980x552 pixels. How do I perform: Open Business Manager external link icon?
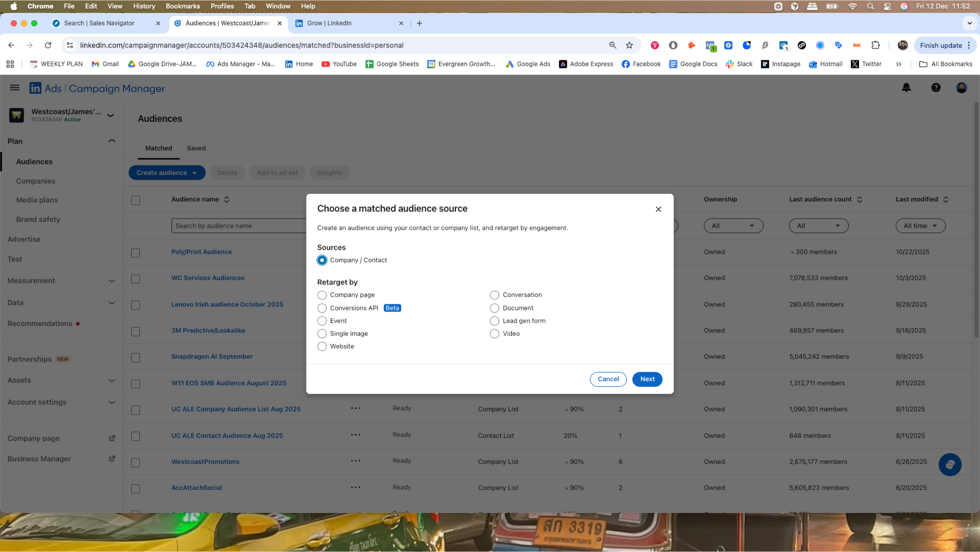click(x=112, y=459)
